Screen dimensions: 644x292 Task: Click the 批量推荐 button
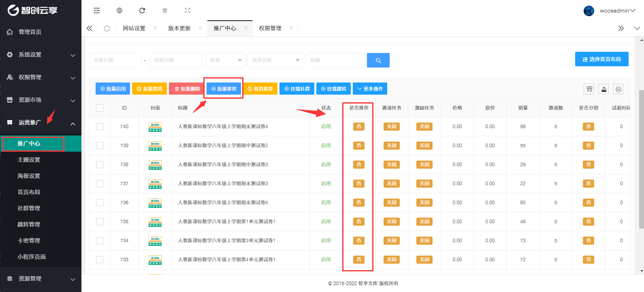click(224, 89)
